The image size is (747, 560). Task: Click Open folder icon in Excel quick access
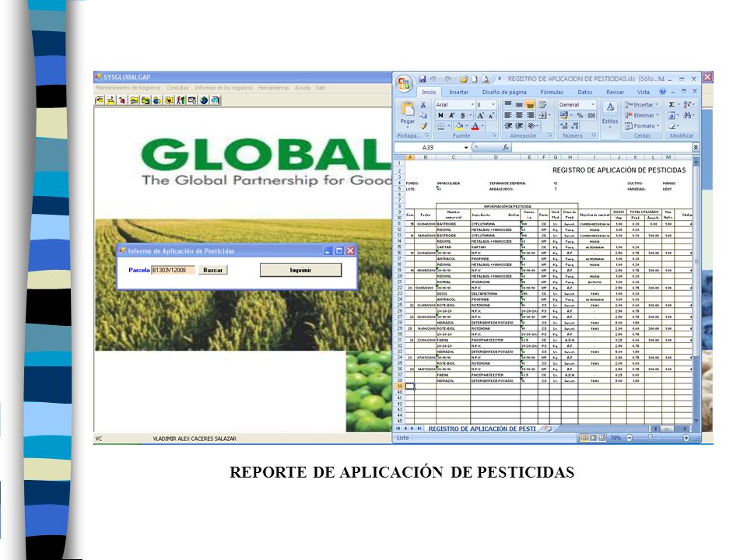[464, 79]
